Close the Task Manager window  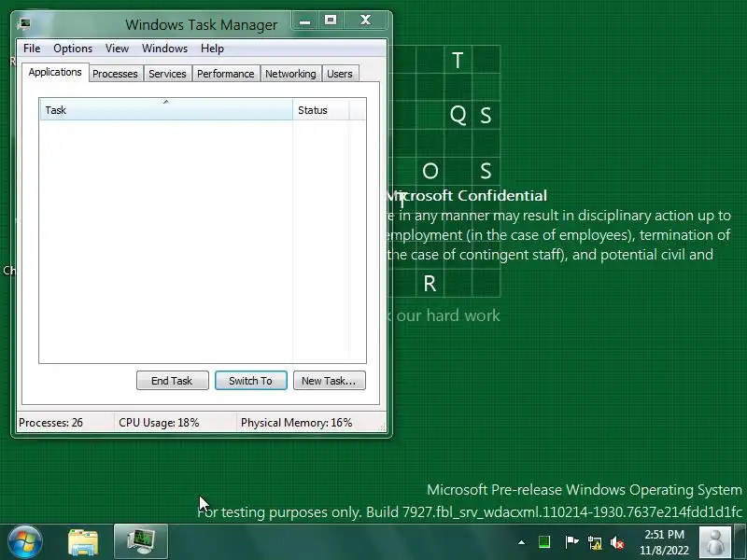click(365, 20)
